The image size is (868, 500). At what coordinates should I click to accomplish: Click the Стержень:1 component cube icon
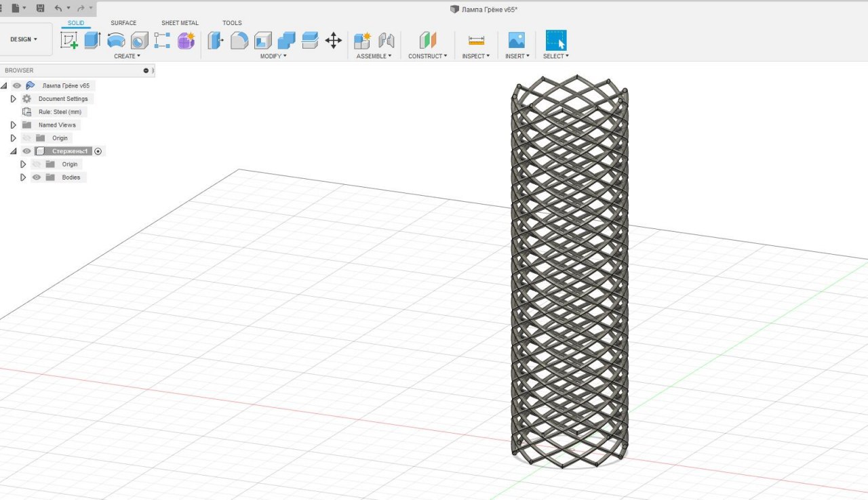pos(40,151)
